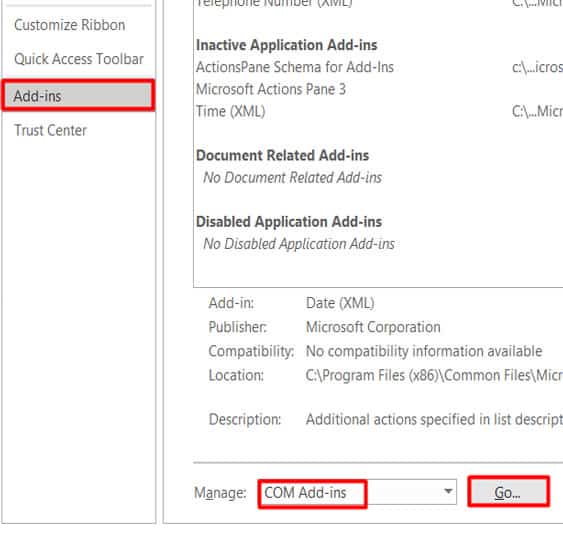This screenshot has width=563, height=555.
Task: Click the 'Additional actions specified' description text
Action: click(434, 419)
